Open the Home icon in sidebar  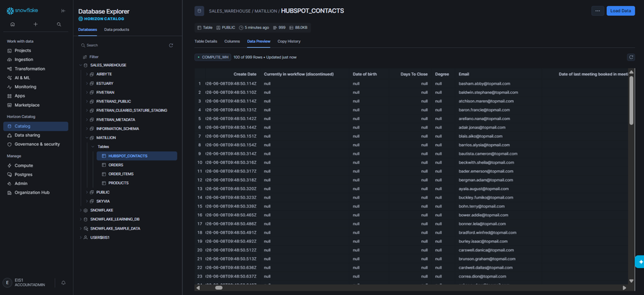pos(13,25)
